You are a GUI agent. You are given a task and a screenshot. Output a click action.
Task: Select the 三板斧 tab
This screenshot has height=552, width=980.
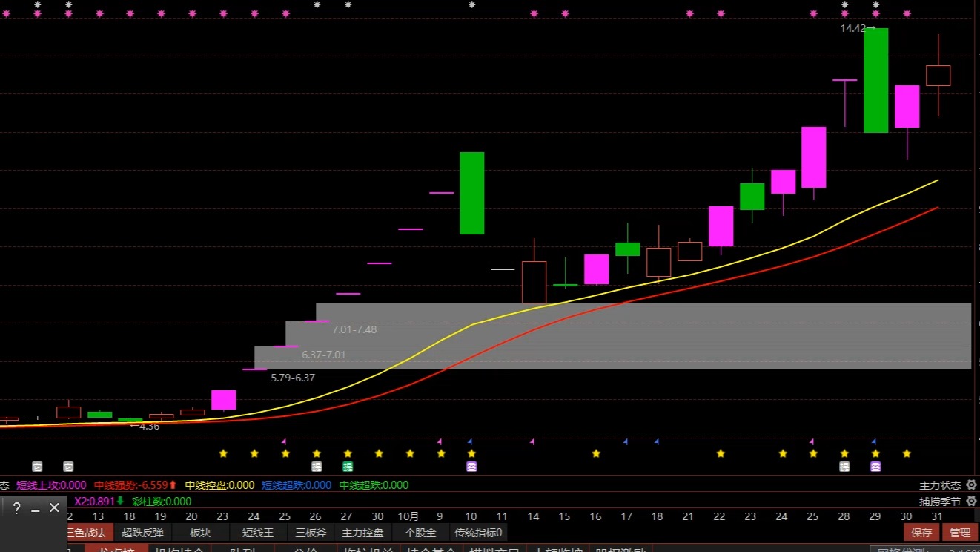pos(311,533)
